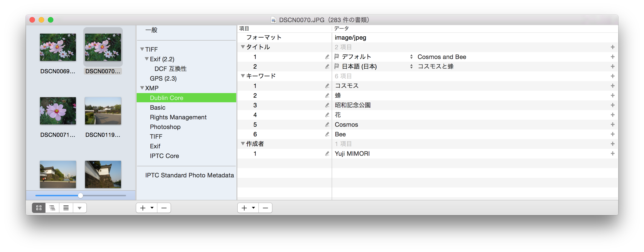
Task: Click the image/jpeg format value
Action: (350, 38)
